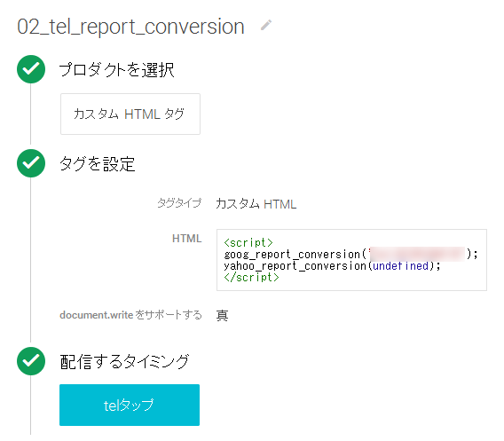Click the blue undefined keyword in code
Screen dimensions: 504x441
[400, 266]
